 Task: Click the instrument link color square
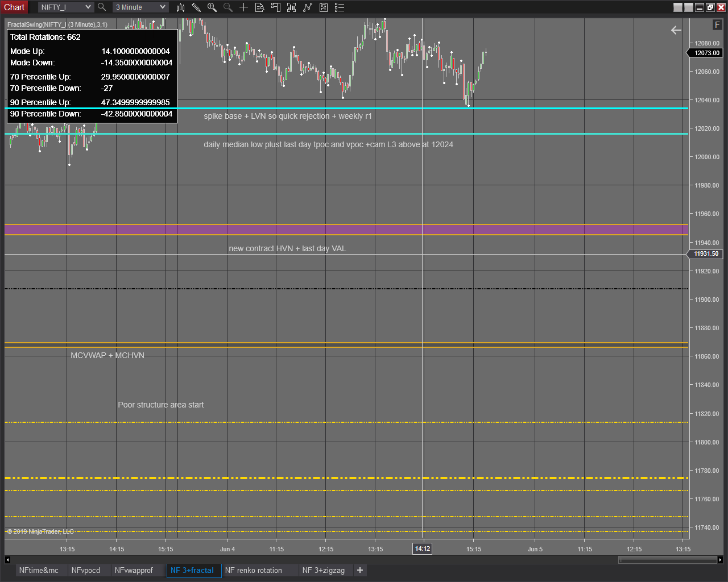(x=677, y=7)
